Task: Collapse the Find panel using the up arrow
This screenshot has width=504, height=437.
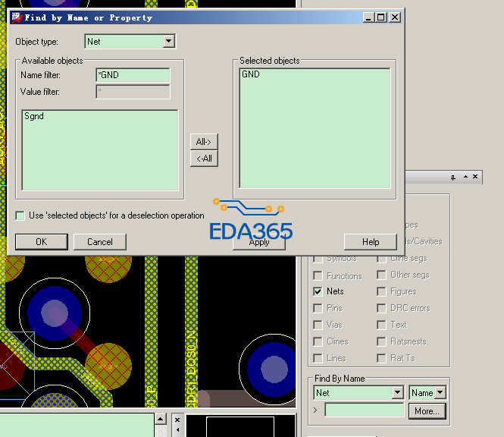Action: coord(464,177)
